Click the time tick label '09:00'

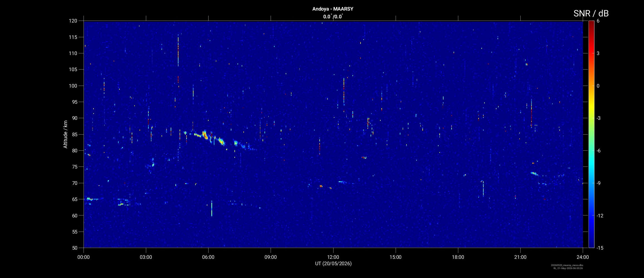tap(271, 257)
